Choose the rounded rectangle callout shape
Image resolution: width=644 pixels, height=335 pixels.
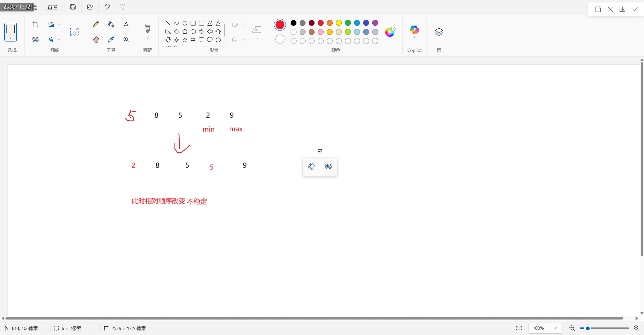coord(201,40)
